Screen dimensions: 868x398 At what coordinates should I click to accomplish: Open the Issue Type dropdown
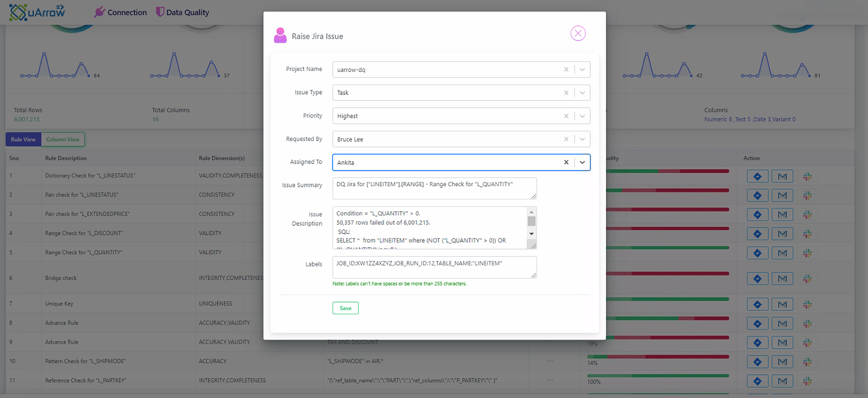(x=582, y=93)
